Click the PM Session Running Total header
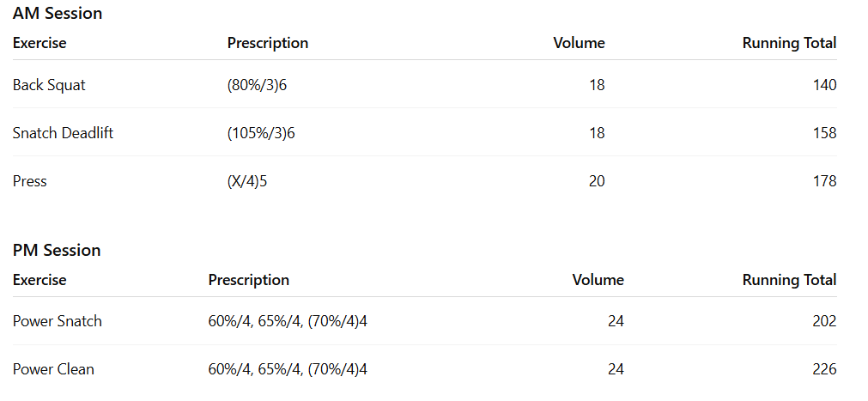The width and height of the screenshot is (868, 401). 789,280
